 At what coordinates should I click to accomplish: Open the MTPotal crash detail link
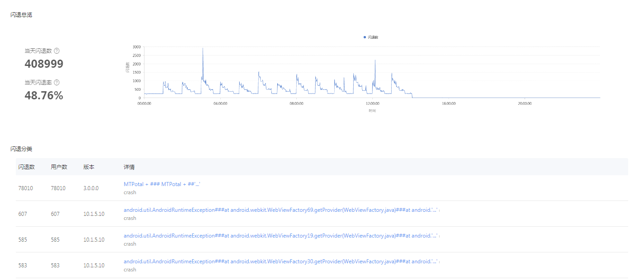click(x=161, y=184)
